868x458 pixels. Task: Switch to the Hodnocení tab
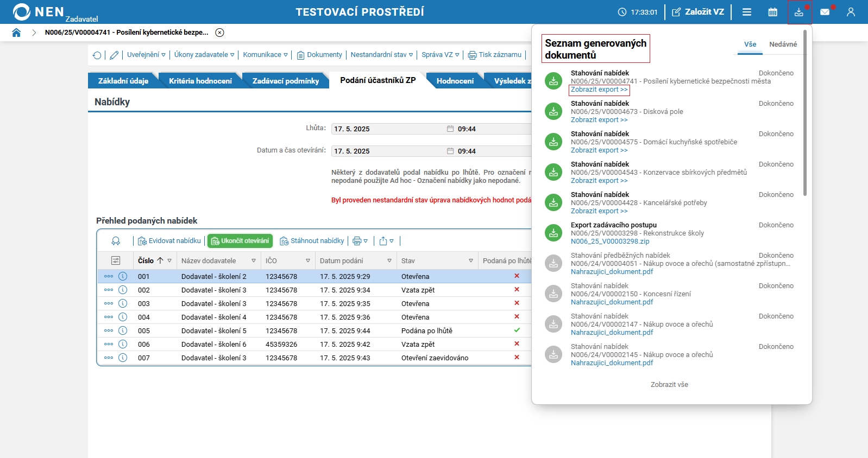455,81
